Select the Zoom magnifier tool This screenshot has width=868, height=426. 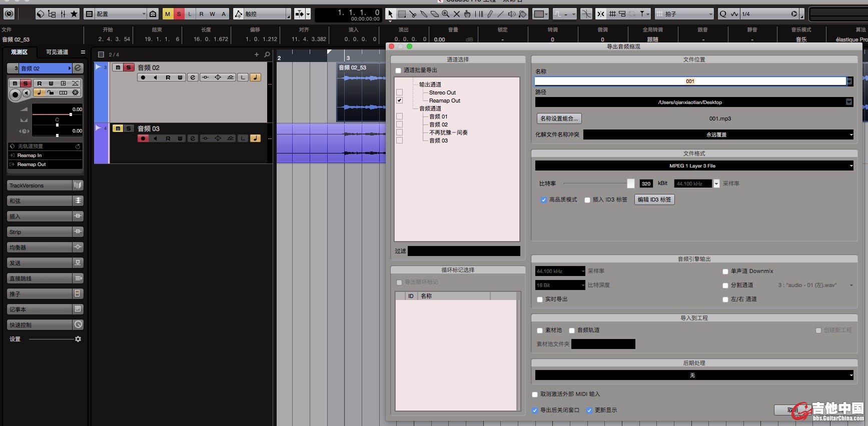[445, 14]
